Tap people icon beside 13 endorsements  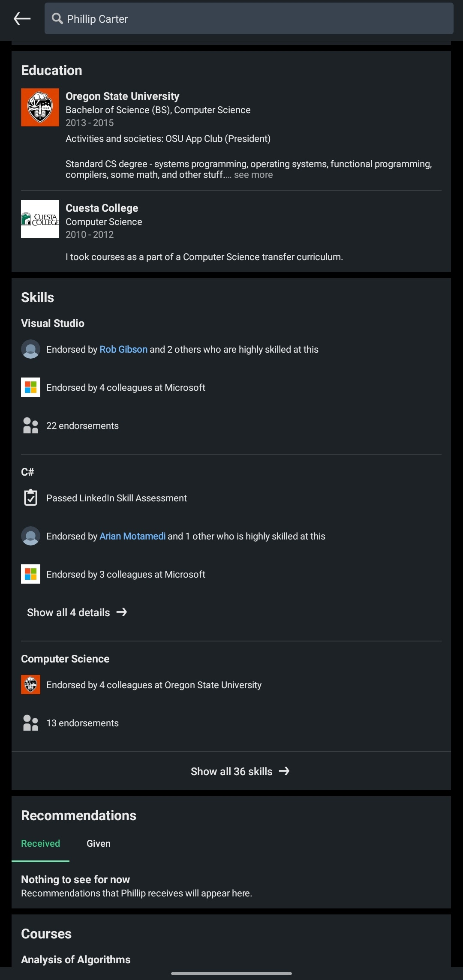(x=30, y=723)
